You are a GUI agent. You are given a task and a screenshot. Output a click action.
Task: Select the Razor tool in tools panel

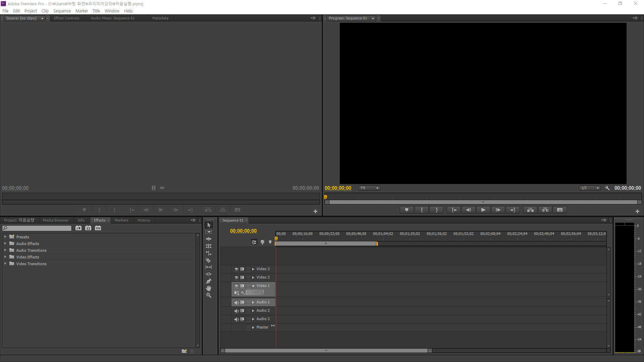click(x=208, y=260)
